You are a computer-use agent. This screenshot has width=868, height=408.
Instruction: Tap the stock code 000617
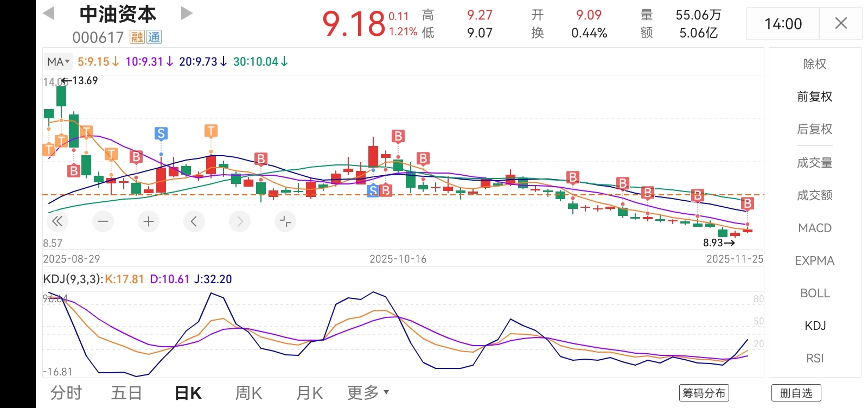[98, 37]
